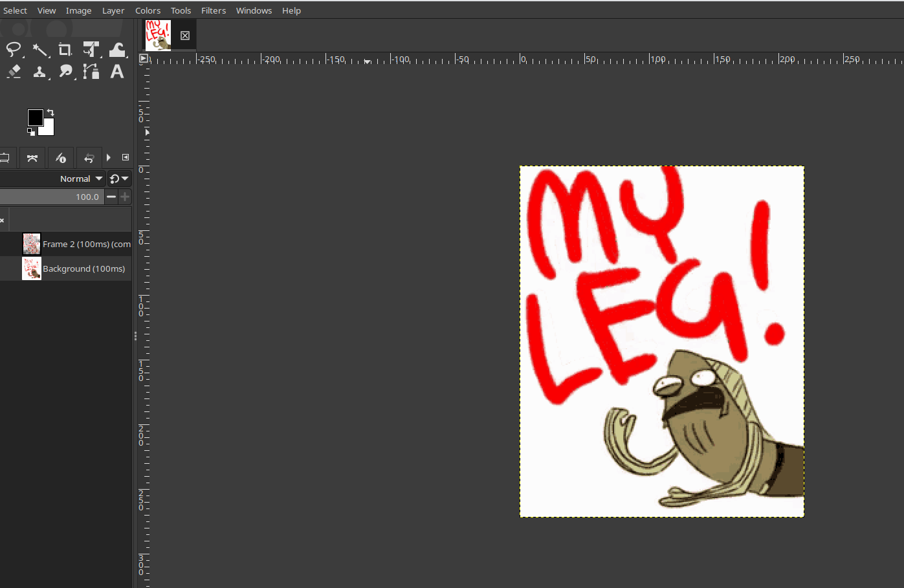Click the dock divider drag handle
Viewport: 904px width, 588px height.
(x=135, y=336)
